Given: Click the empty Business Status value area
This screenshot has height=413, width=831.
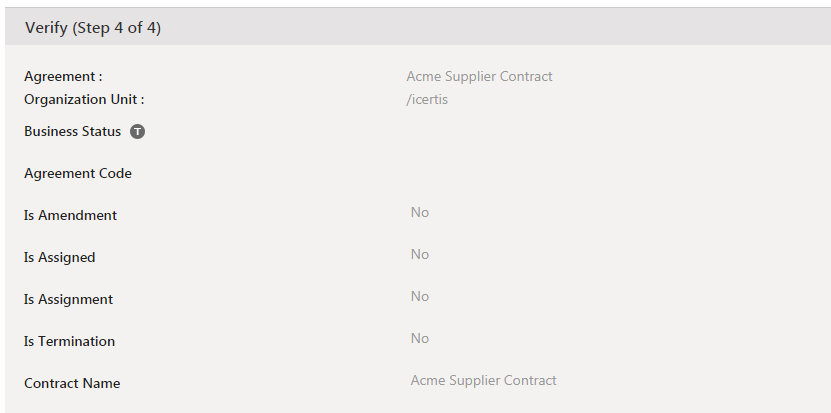Looking at the screenshot, I should (x=480, y=131).
